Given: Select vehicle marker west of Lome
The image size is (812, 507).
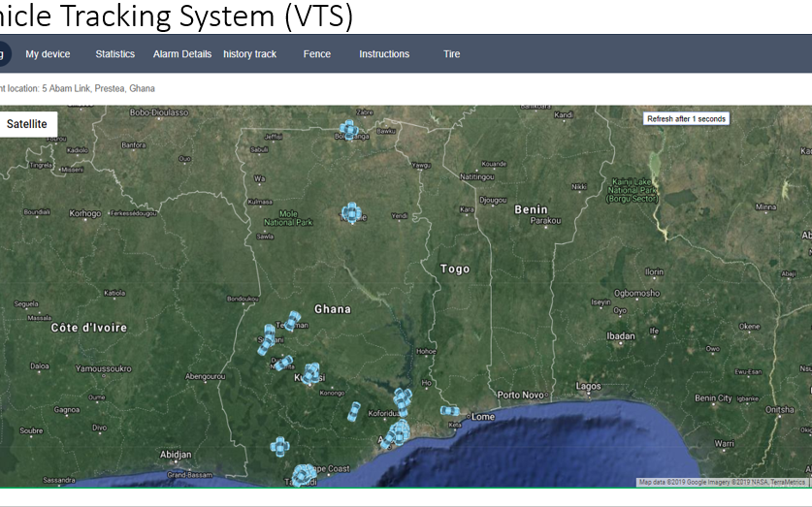Looking at the screenshot, I should coord(449,411).
